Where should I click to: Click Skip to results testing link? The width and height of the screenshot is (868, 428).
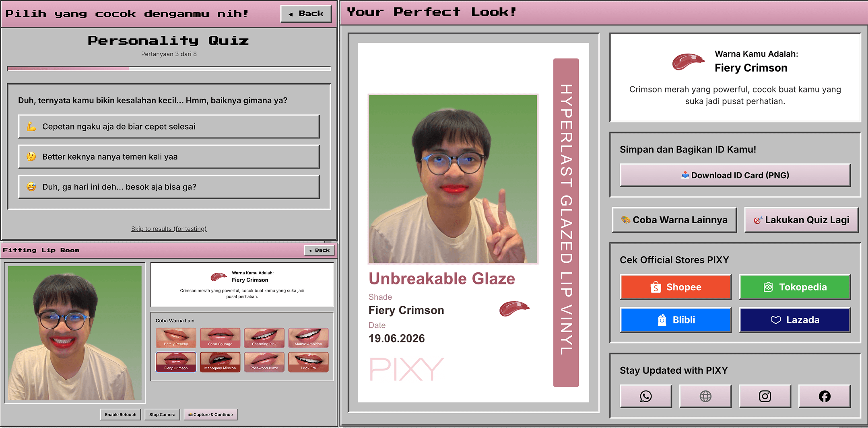click(x=169, y=229)
